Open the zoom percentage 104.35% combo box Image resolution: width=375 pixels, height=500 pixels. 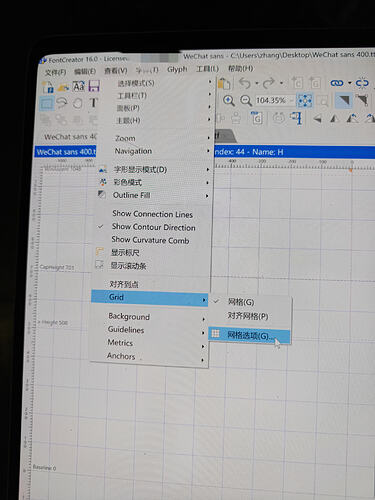(275, 100)
